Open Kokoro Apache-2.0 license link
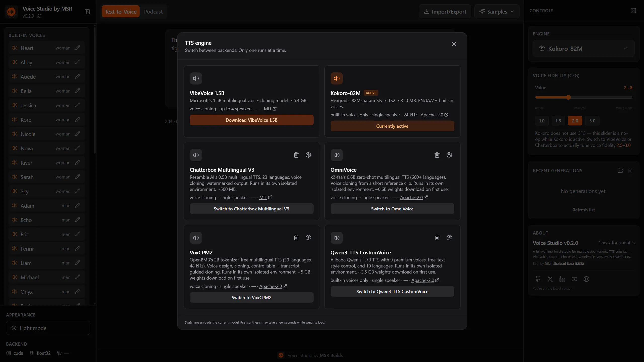This screenshot has height=362, width=644. [434, 115]
